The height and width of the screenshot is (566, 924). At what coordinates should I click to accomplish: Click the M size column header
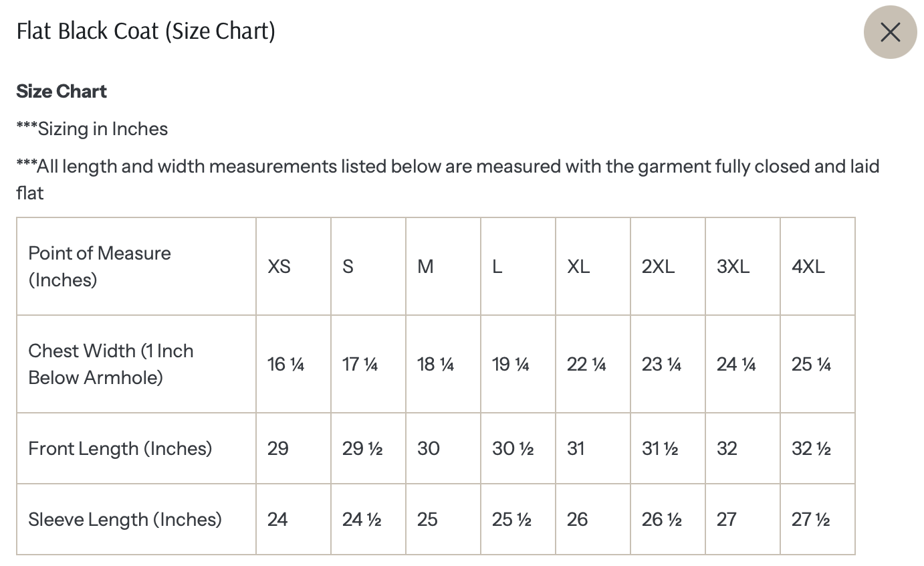click(425, 266)
